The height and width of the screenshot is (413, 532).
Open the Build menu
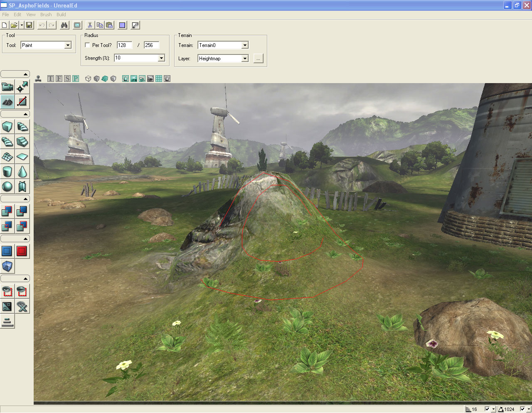click(x=61, y=15)
